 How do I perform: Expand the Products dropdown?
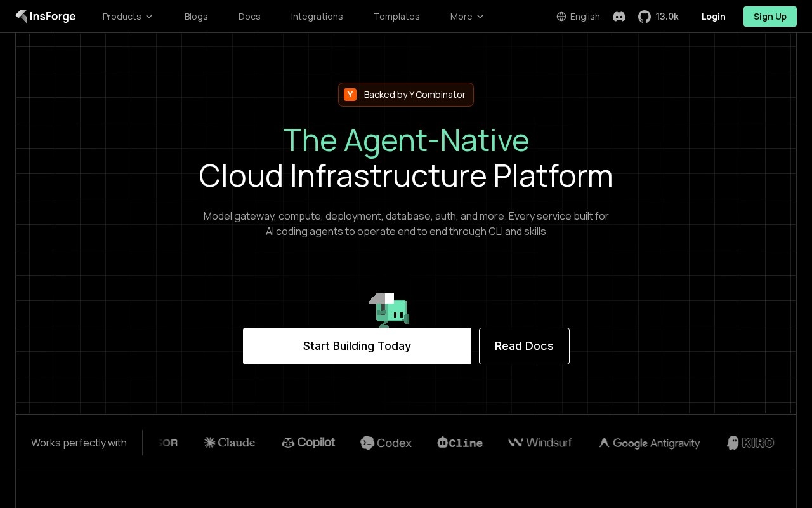pos(128,17)
